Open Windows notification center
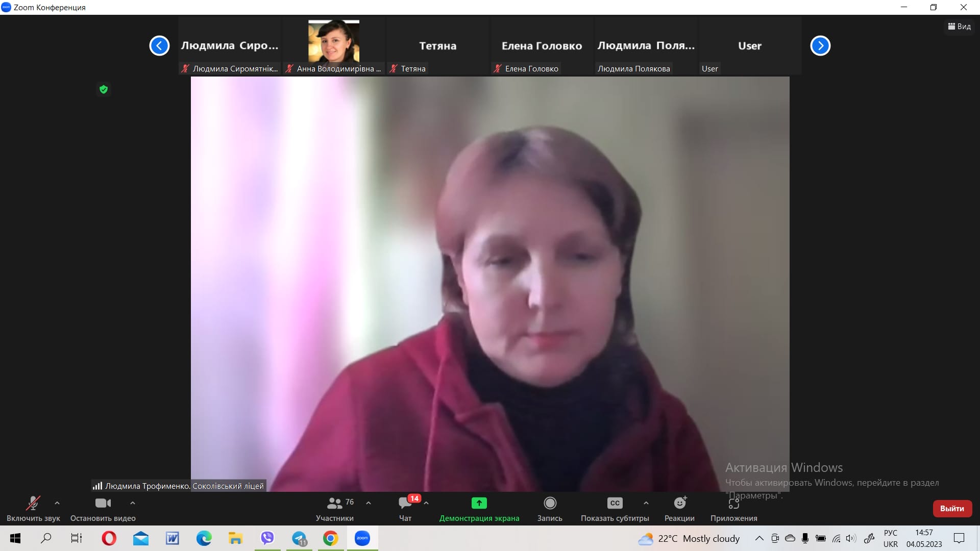 (959, 538)
